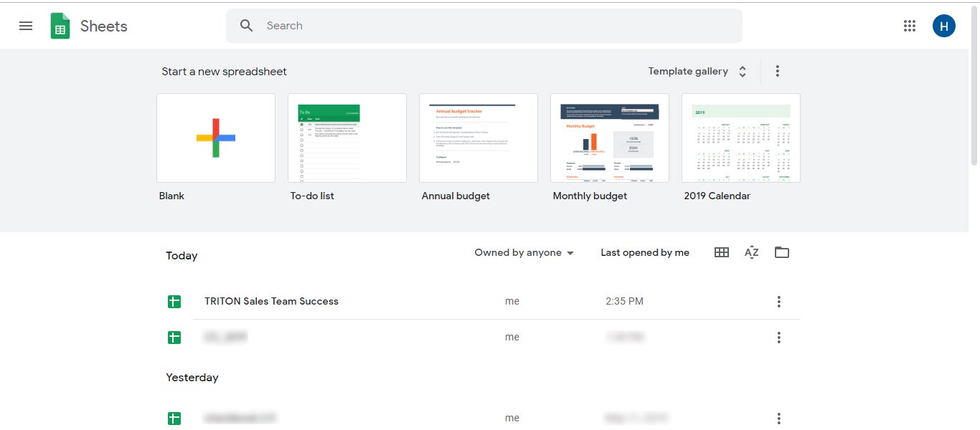Click the Blank template label
980x430 pixels.
172,196
